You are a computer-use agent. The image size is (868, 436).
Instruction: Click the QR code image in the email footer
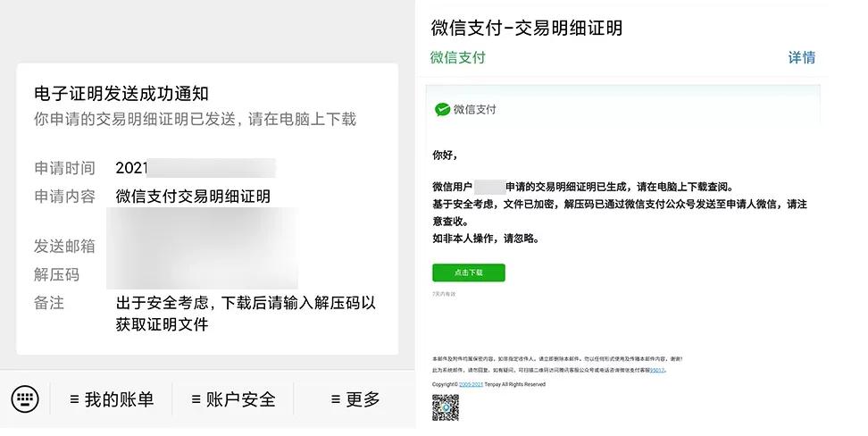tap(446, 407)
